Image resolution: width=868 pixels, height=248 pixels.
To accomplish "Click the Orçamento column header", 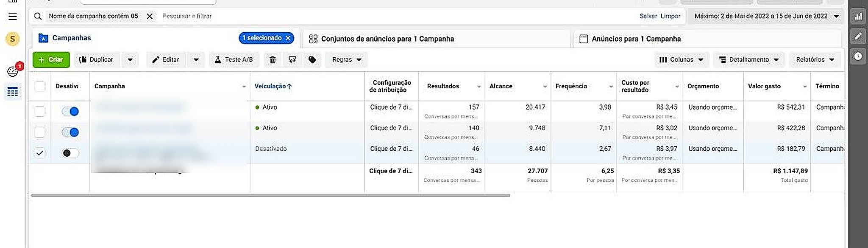I will point(703,86).
